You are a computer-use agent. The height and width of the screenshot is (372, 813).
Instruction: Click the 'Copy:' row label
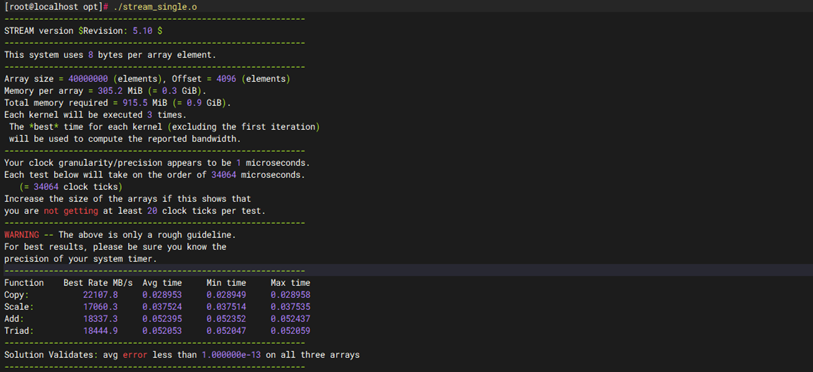tap(17, 295)
